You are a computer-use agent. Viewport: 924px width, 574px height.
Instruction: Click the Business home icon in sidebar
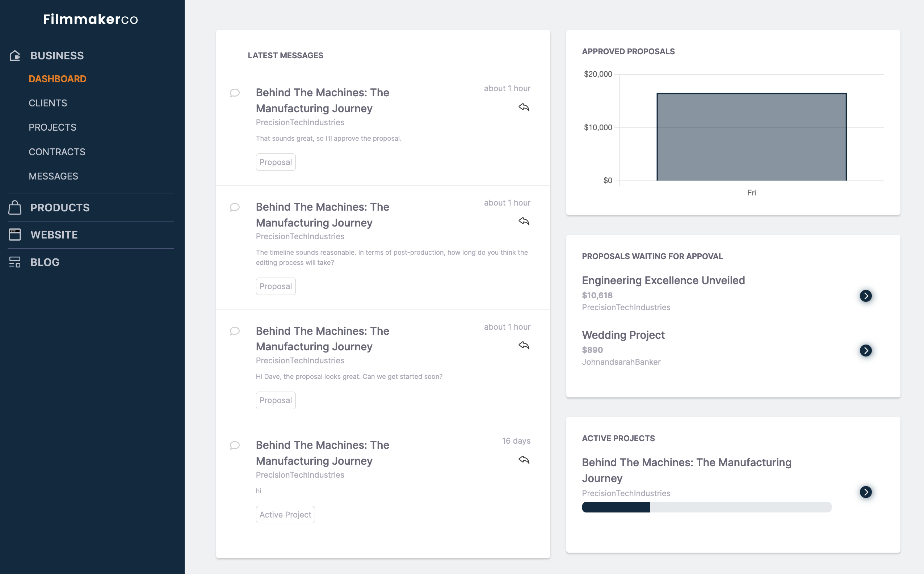click(15, 56)
